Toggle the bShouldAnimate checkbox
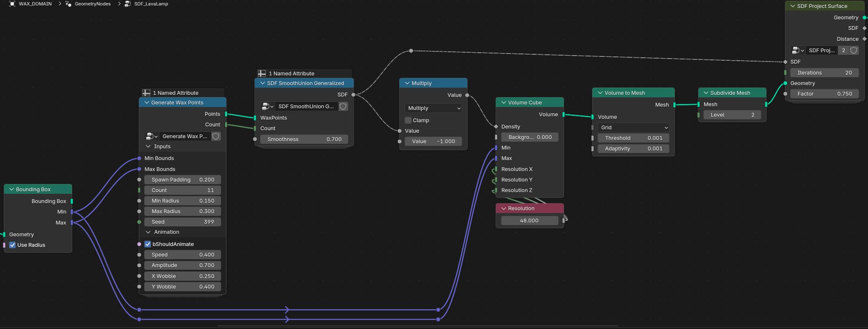The height and width of the screenshot is (329, 868). (148, 244)
